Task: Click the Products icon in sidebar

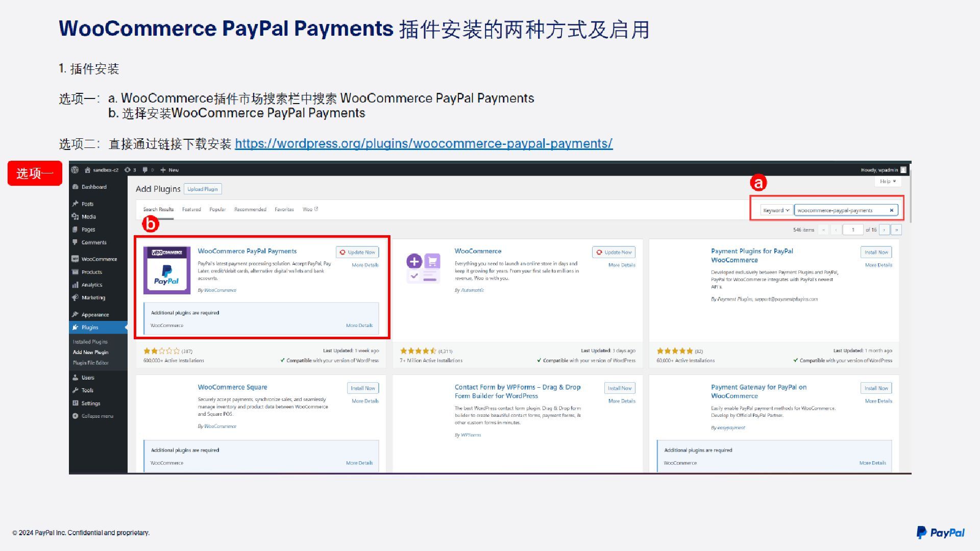Action: pyautogui.click(x=76, y=272)
